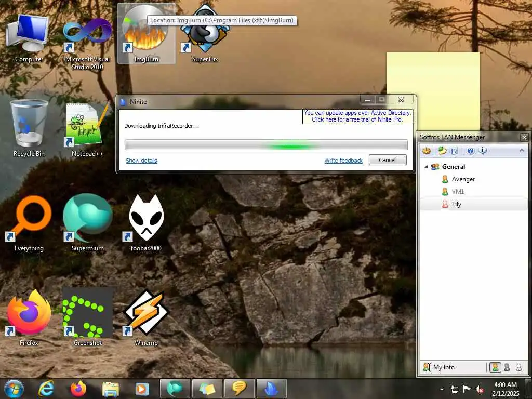Screen dimensions: 532x399
Task: Open the Computer desktop icon
Action: (x=29, y=37)
